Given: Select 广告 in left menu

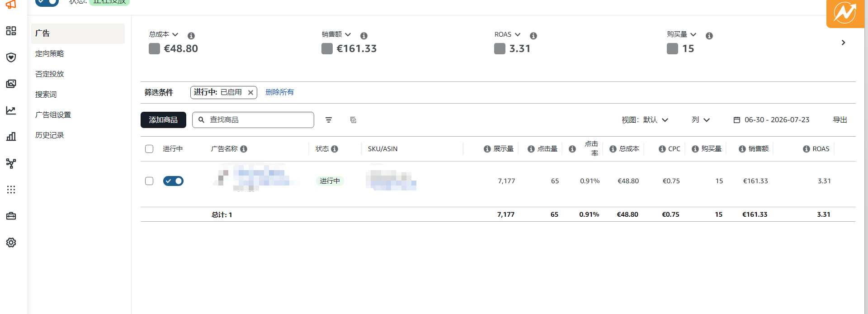Looking at the screenshot, I should pos(78,33).
